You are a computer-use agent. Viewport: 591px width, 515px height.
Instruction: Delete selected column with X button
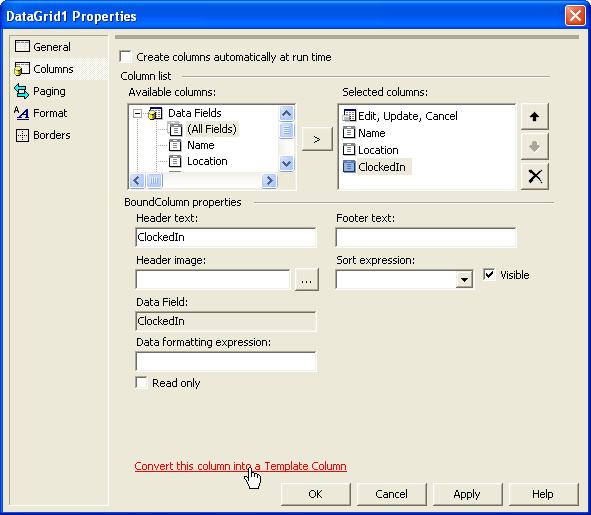[x=534, y=176]
